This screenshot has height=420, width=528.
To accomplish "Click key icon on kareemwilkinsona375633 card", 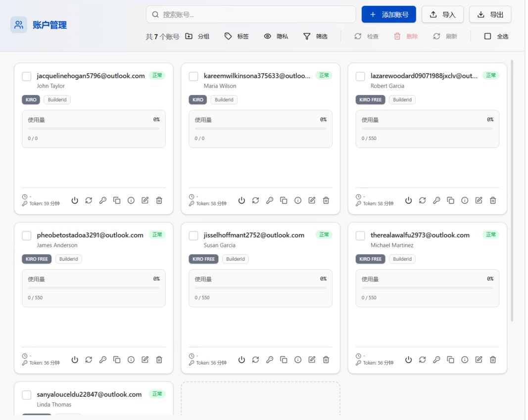I will point(270,200).
